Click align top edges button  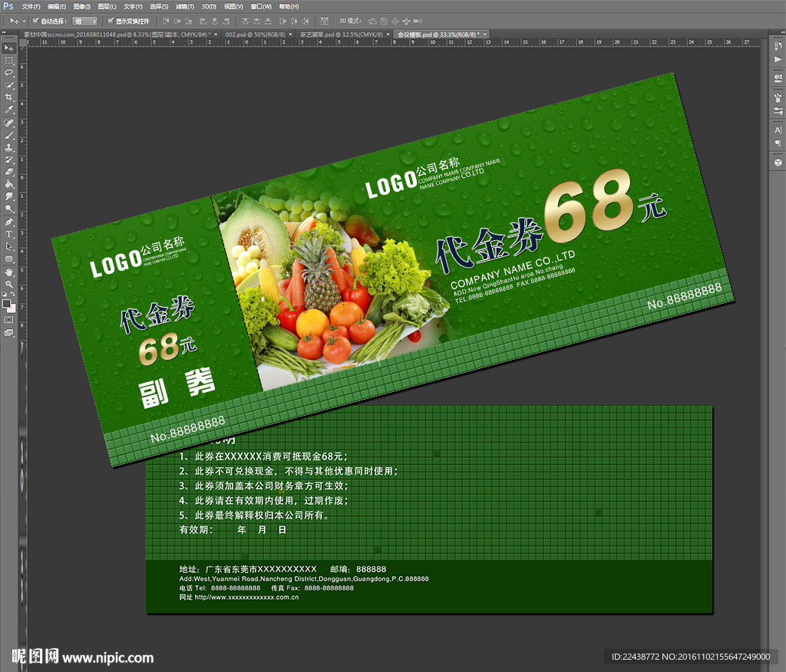[166, 21]
